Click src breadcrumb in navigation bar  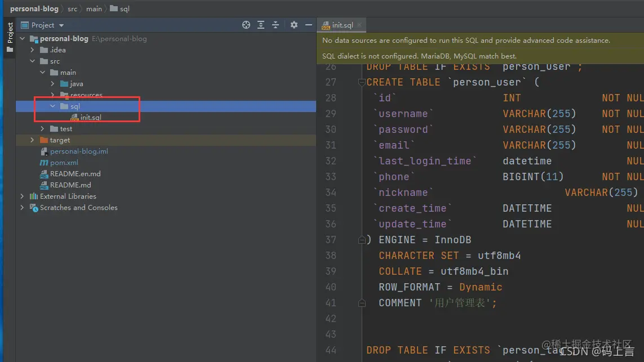(72, 8)
